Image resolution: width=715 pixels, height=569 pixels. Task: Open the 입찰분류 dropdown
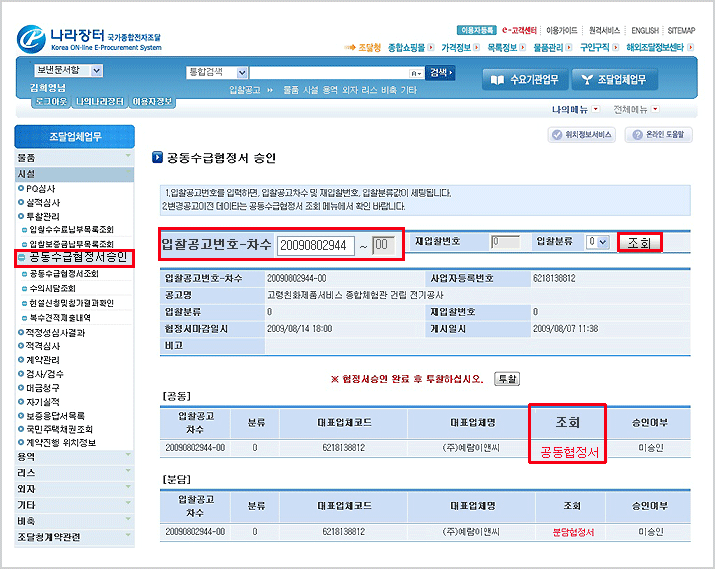click(597, 242)
